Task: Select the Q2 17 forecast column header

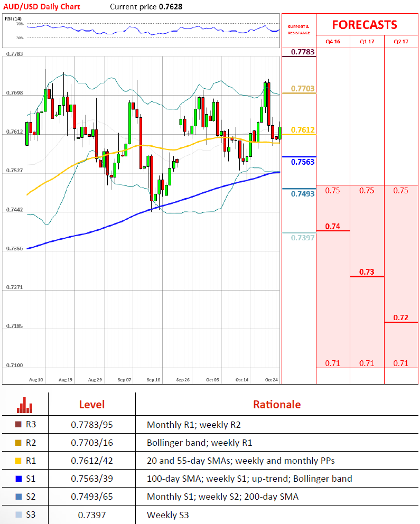Action: (x=401, y=41)
